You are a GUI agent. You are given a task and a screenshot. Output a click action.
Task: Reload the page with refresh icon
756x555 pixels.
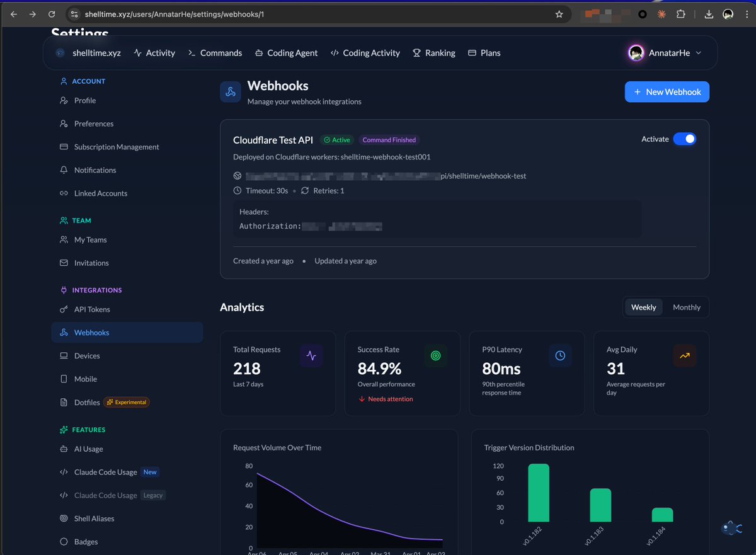(52, 14)
